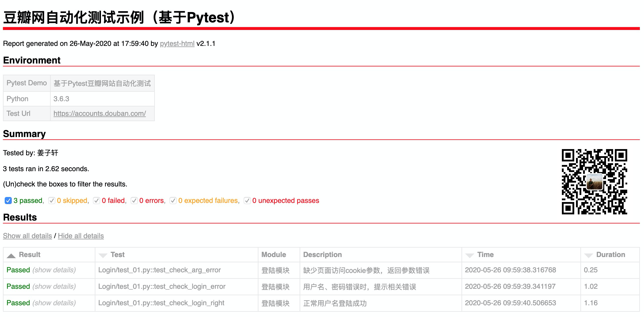
Task: Select Login/test_01.py::test_check_arg_error test name
Action: (160, 270)
